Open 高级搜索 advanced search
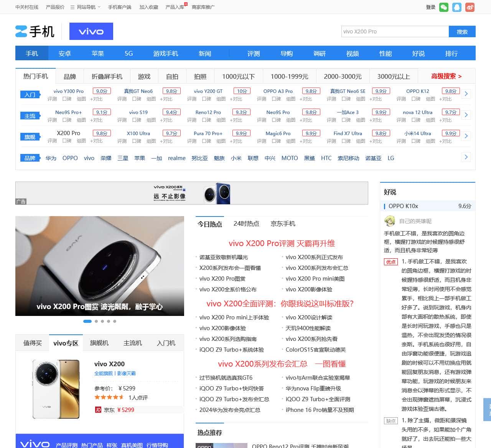The height and width of the screenshot is (448, 491). tap(446, 76)
